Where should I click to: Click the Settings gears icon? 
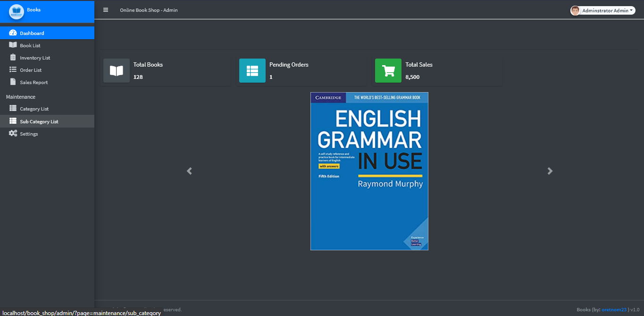pyautogui.click(x=13, y=134)
